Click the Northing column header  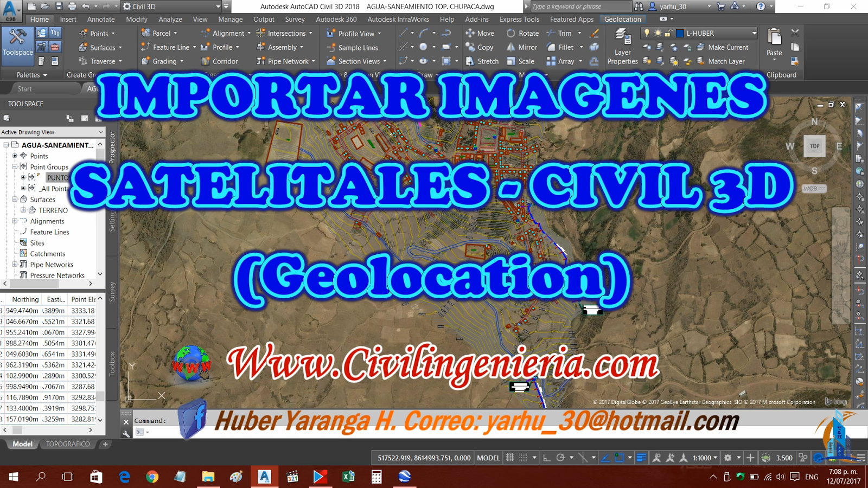[25, 299]
